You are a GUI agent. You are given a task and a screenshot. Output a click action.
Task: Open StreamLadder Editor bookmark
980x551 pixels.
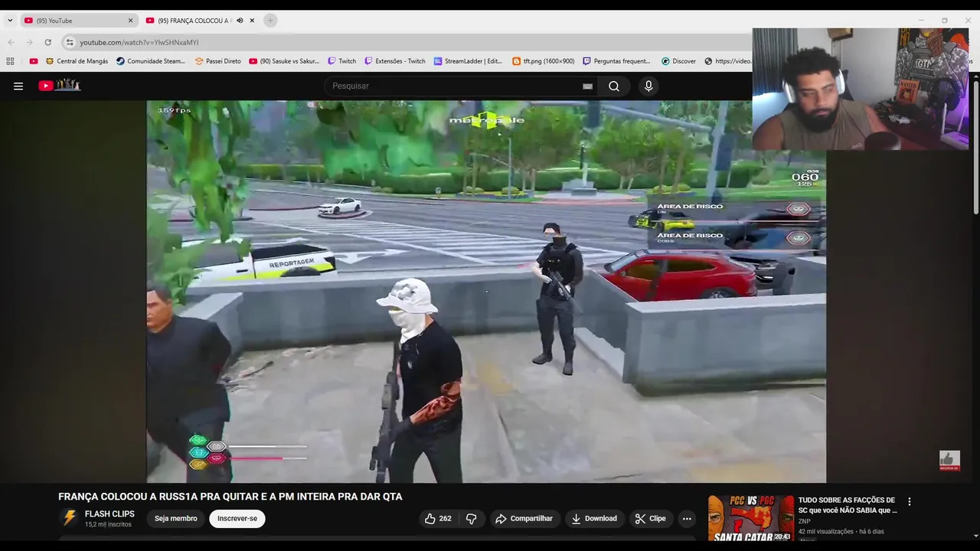pos(468,61)
